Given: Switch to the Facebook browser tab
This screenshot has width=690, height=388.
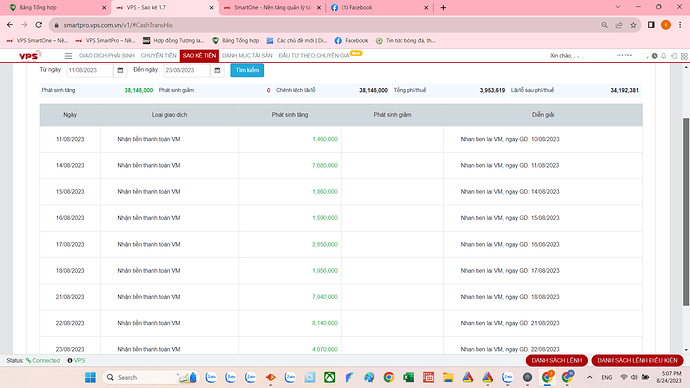Looking at the screenshot, I should (379, 7).
